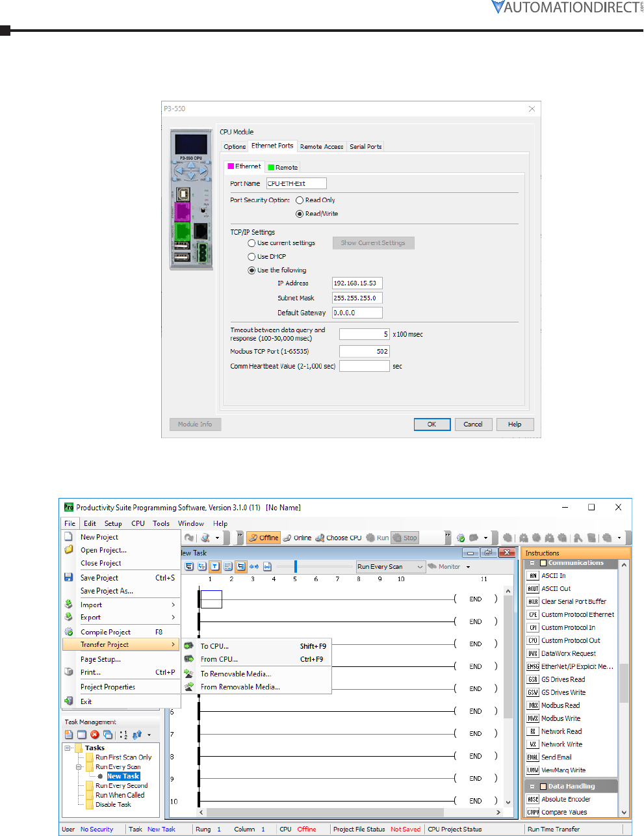Screen dimensions: 644x836
Task: Click the Show Current Settings button
Action: 373,243
